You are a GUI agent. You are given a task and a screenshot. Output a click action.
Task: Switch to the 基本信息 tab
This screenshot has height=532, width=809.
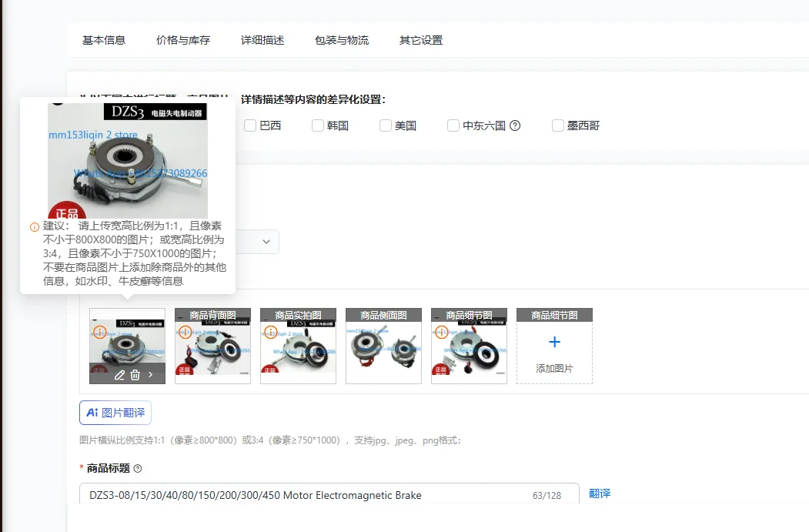[x=104, y=40]
